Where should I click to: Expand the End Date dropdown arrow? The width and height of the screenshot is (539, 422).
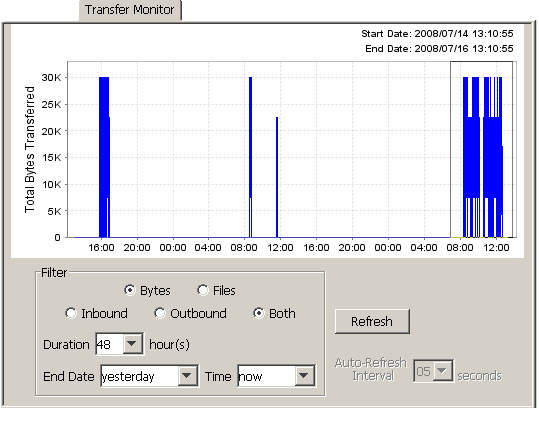point(187,376)
